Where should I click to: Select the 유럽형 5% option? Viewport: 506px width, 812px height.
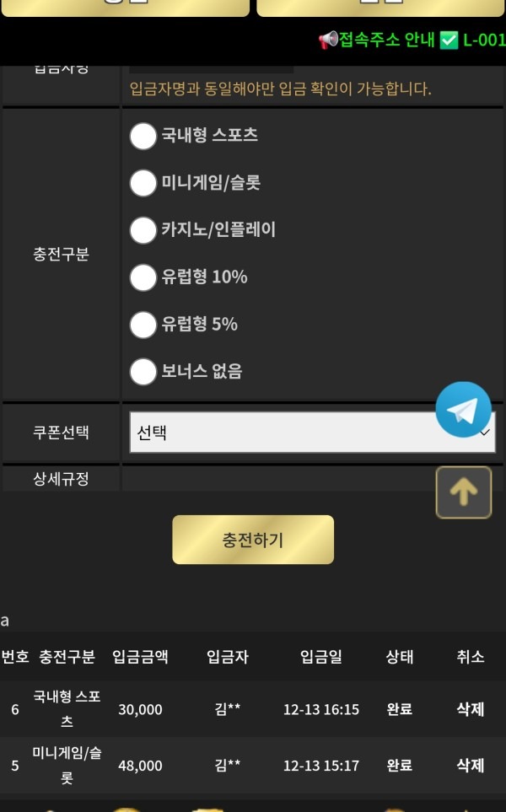[x=143, y=325]
